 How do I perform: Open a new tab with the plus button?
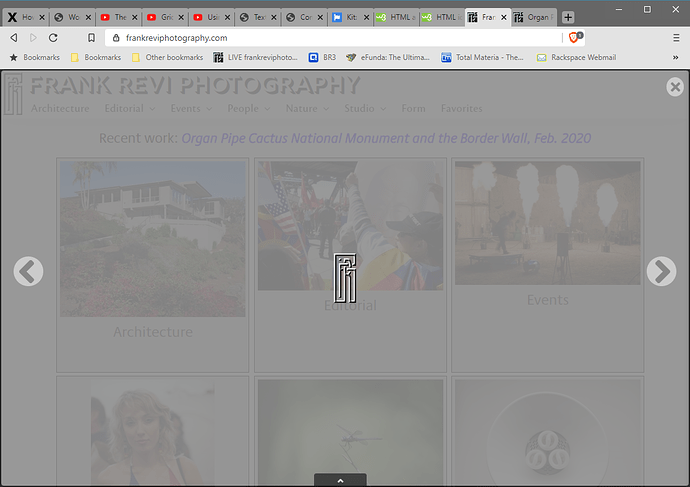pyautogui.click(x=568, y=17)
